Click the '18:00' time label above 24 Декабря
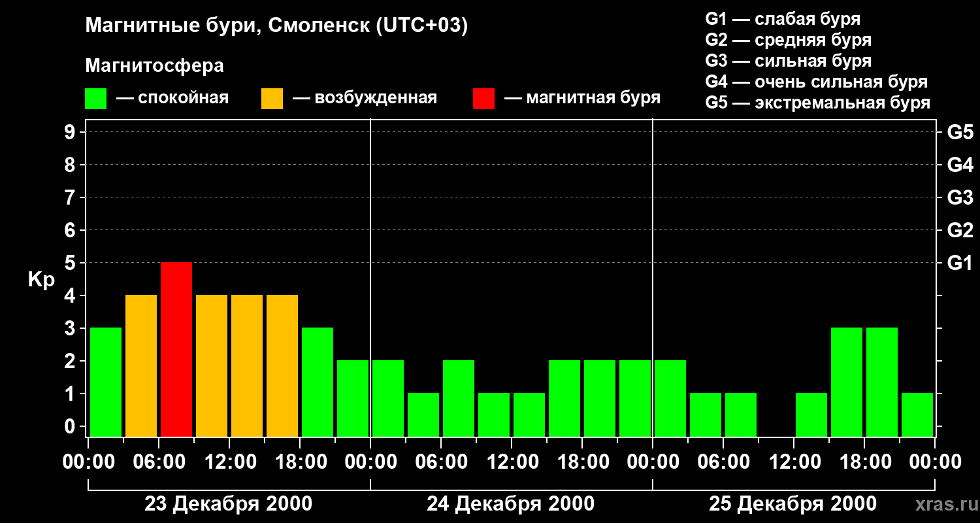 tap(582, 462)
